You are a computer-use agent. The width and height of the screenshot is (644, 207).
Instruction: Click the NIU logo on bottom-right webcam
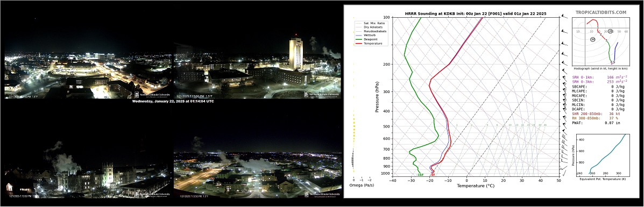coord(322,194)
